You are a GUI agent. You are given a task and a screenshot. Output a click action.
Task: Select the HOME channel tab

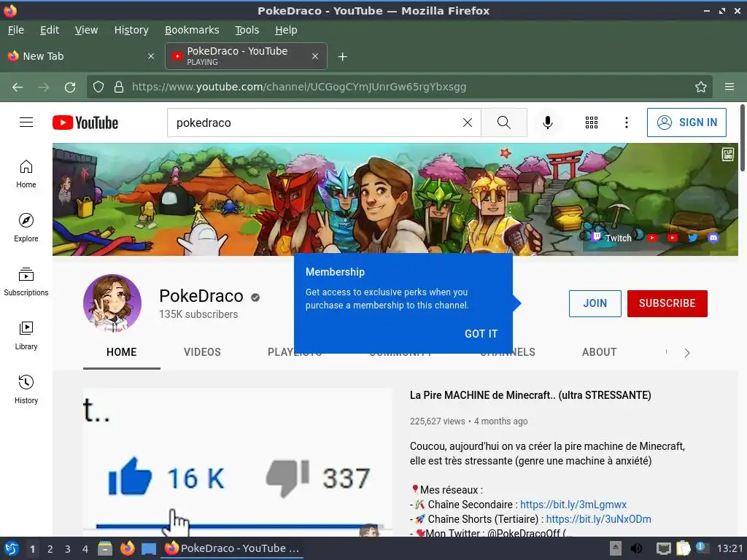(122, 352)
